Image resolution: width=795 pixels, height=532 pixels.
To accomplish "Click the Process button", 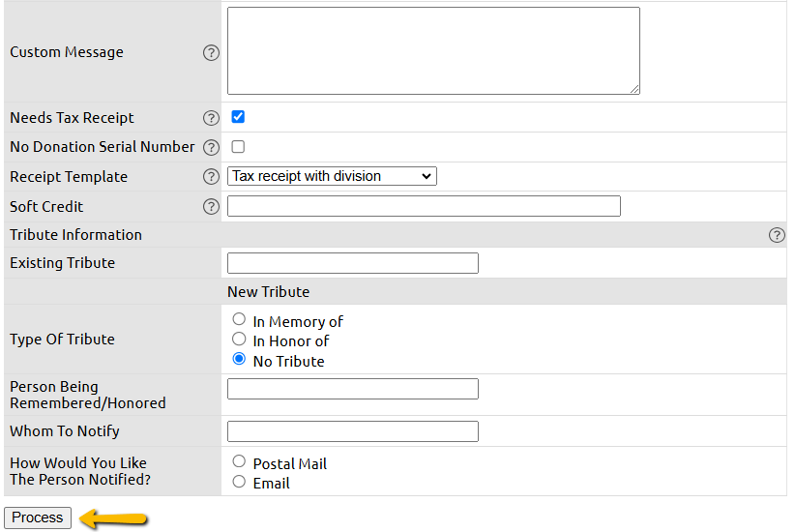I will (x=38, y=517).
